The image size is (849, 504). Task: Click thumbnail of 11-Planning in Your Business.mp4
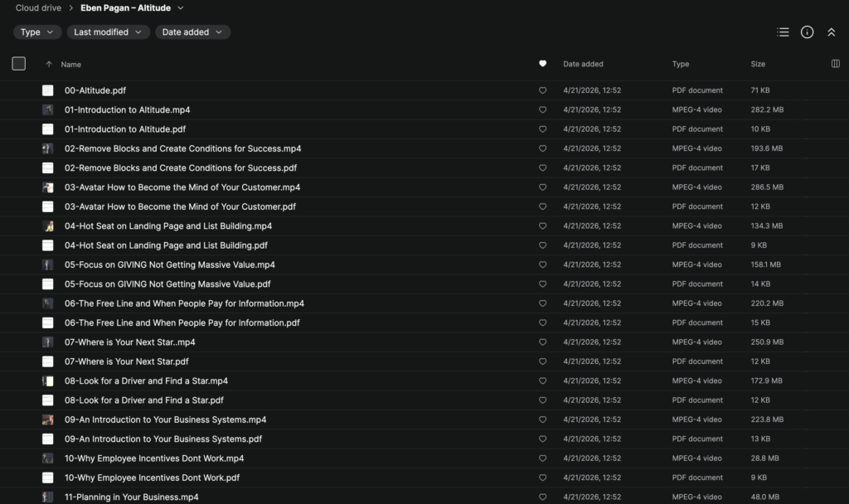pyautogui.click(x=47, y=497)
